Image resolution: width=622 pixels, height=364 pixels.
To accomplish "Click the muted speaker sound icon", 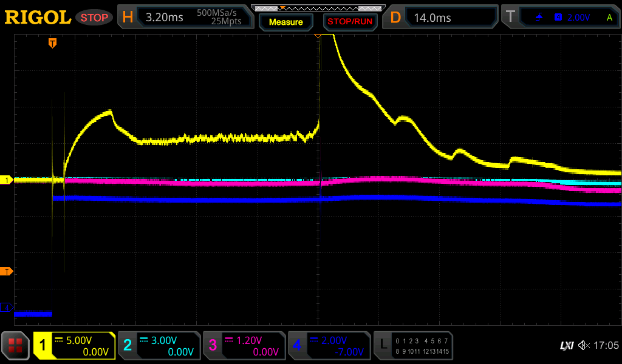I will pos(584,345).
